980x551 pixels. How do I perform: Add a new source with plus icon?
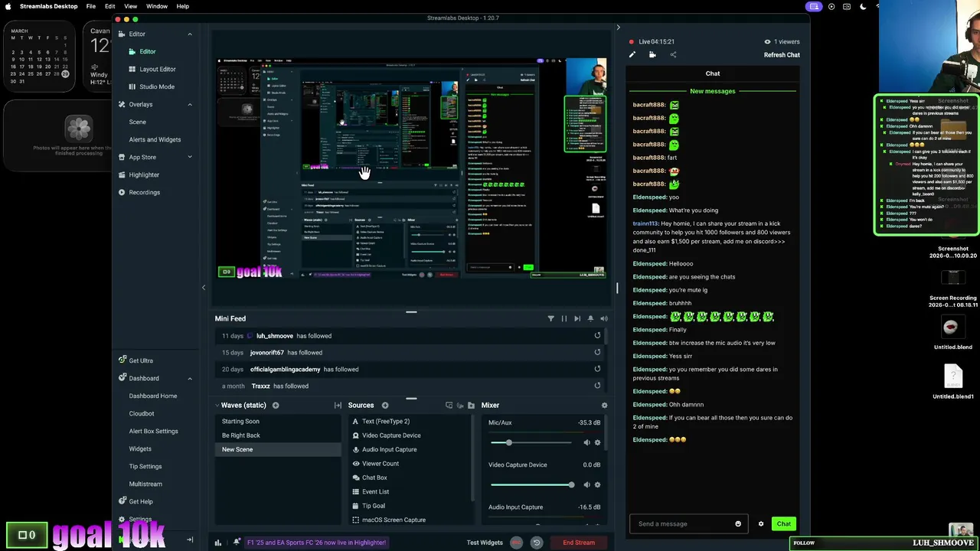tap(385, 406)
